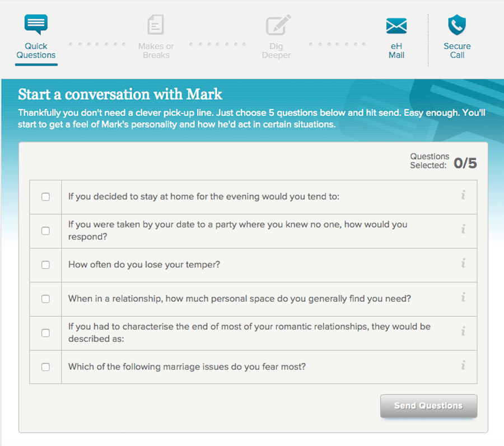This screenshot has width=504, height=446.
Task: Open the Quick Questions chat bubble icon
Action: click(36, 25)
